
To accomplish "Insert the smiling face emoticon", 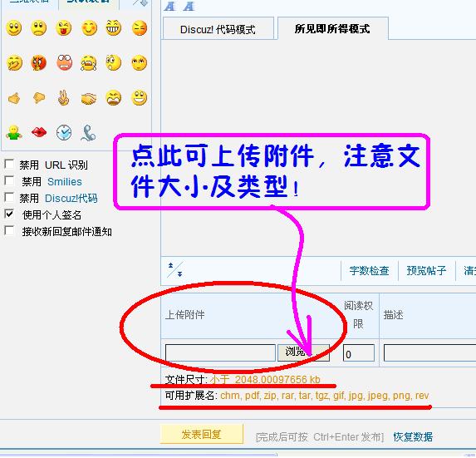I will (14, 28).
